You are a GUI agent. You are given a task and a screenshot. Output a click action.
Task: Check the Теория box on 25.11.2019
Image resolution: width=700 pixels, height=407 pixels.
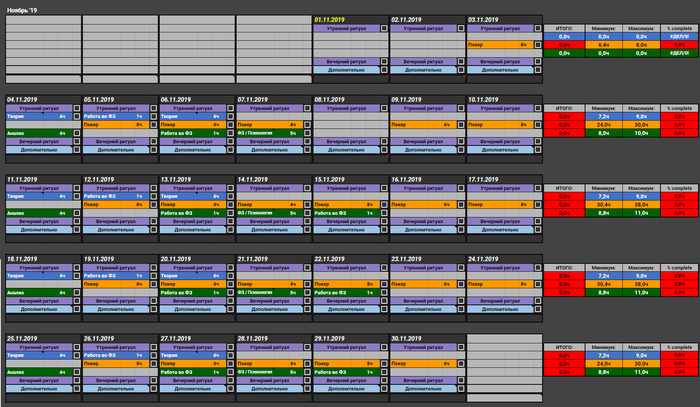click(77, 355)
